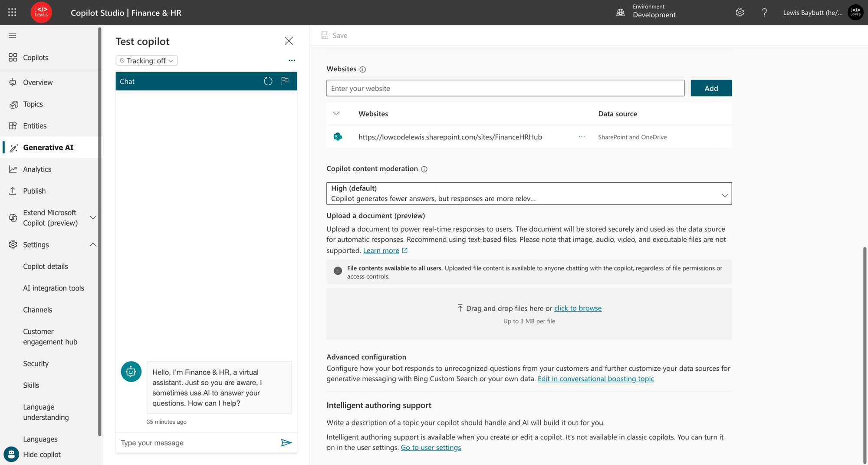Image resolution: width=868 pixels, height=465 pixels.
Task: Click the Websites info icon
Action: [363, 69]
